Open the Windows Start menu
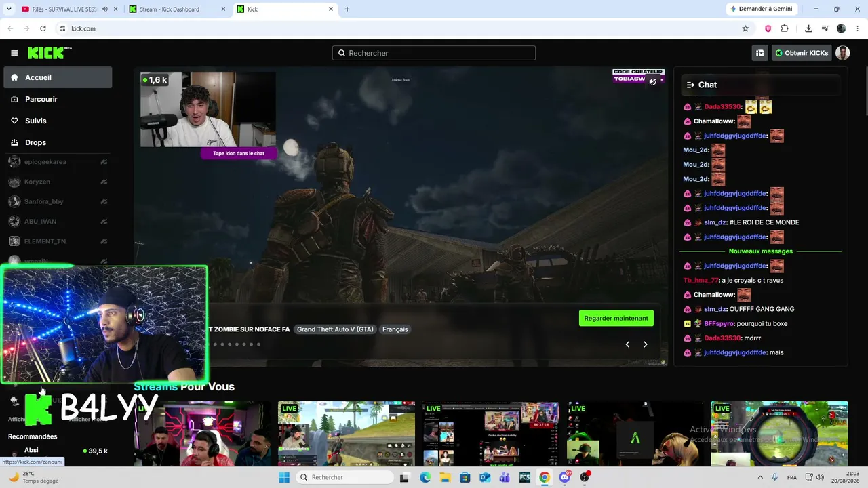The height and width of the screenshot is (488, 868). (284, 477)
